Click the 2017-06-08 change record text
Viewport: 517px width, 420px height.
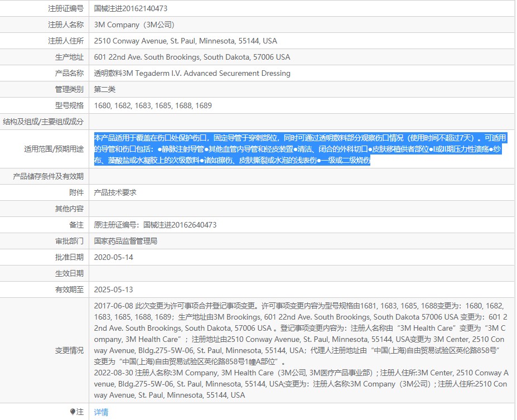(x=299, y=334)
